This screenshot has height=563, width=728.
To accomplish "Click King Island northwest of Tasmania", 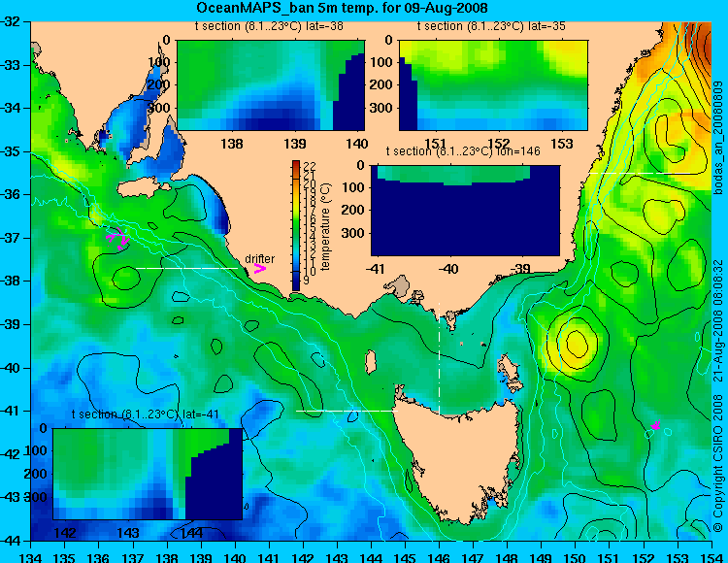I will click(x=371, y=362).
